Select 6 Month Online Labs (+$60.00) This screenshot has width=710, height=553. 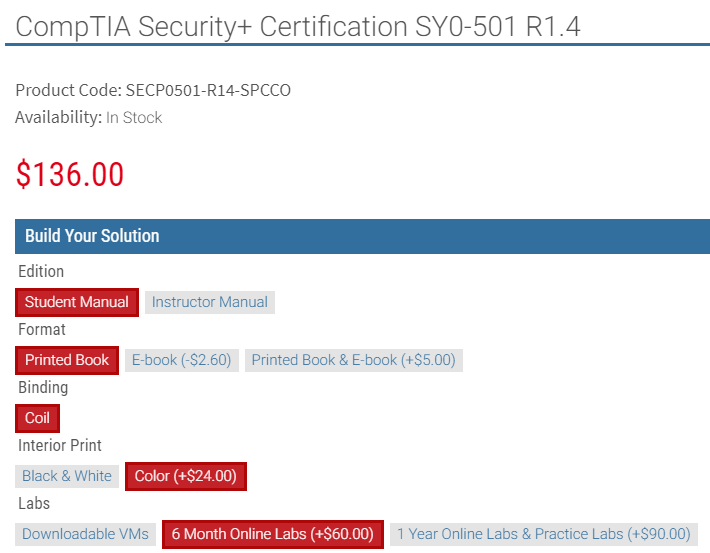(273, 534)
